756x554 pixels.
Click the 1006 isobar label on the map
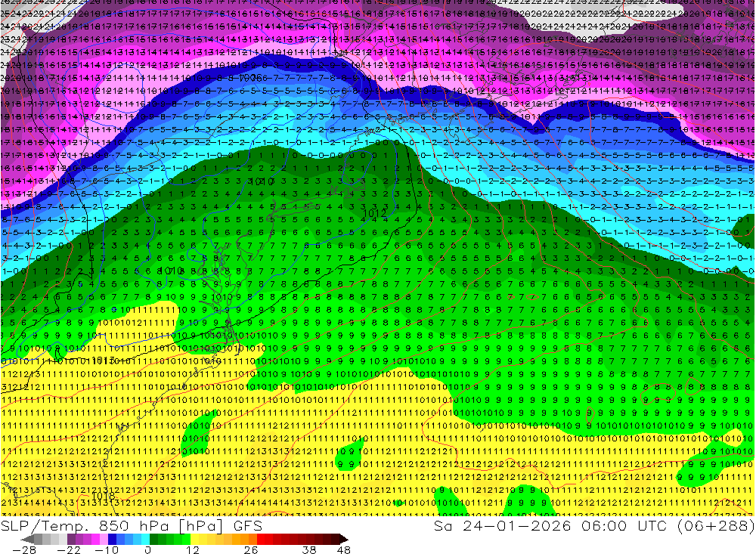(249, 78)
